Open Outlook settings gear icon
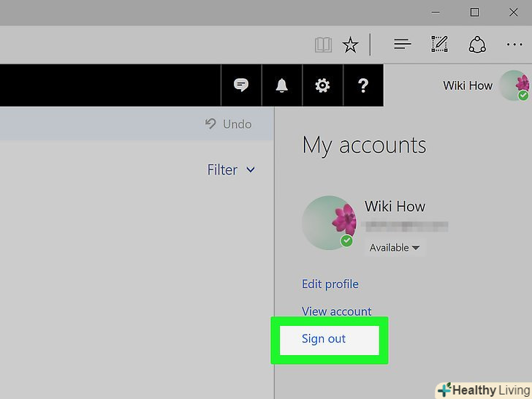532x399 pixels. 322,85
